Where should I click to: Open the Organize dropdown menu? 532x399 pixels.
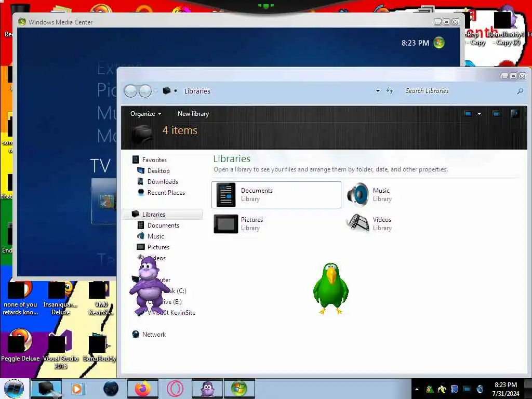(146, 114)
